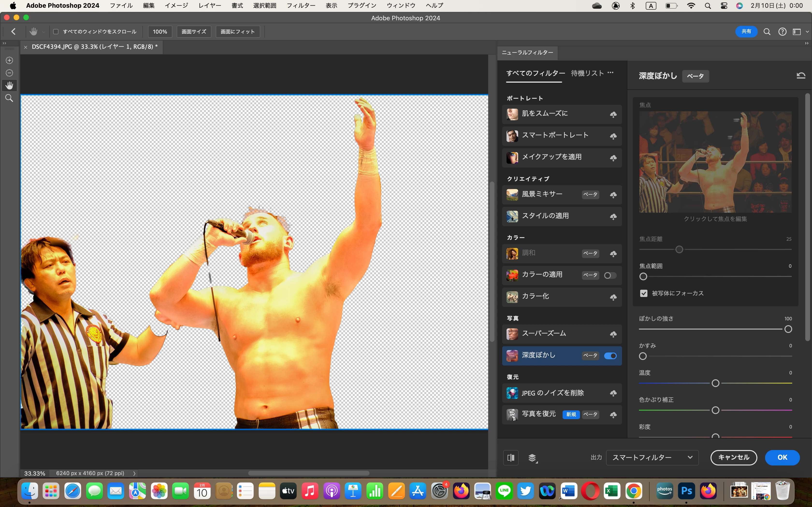Uncheck 被写体にフォーカス checkbox
This screenshot has height=507, width=812.
(x=644, y=293)
